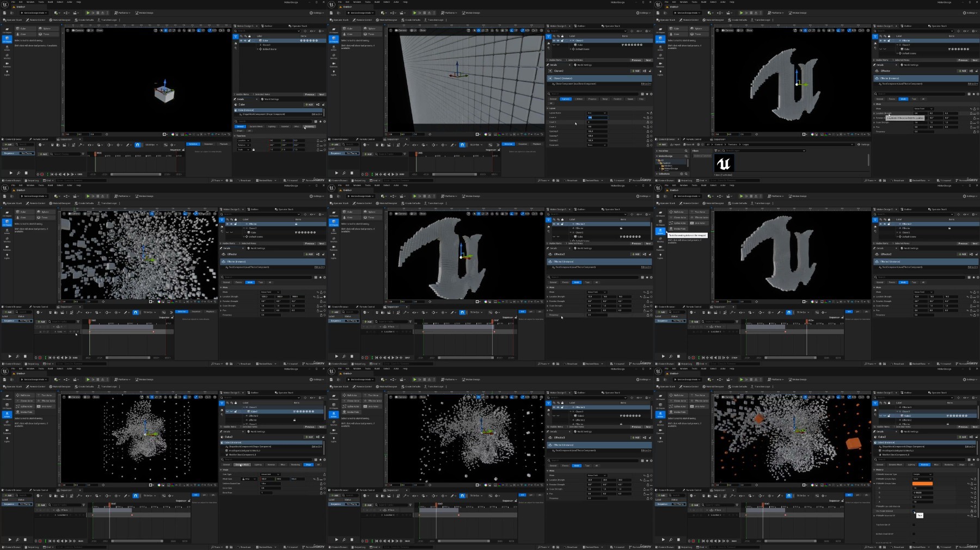Open File menu in single-cube screenshot
The width and height of the screenshot is (980, 550).
tap(13, 2)
